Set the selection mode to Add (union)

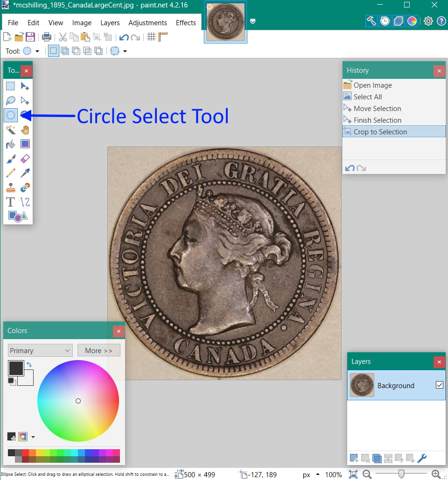65,51
